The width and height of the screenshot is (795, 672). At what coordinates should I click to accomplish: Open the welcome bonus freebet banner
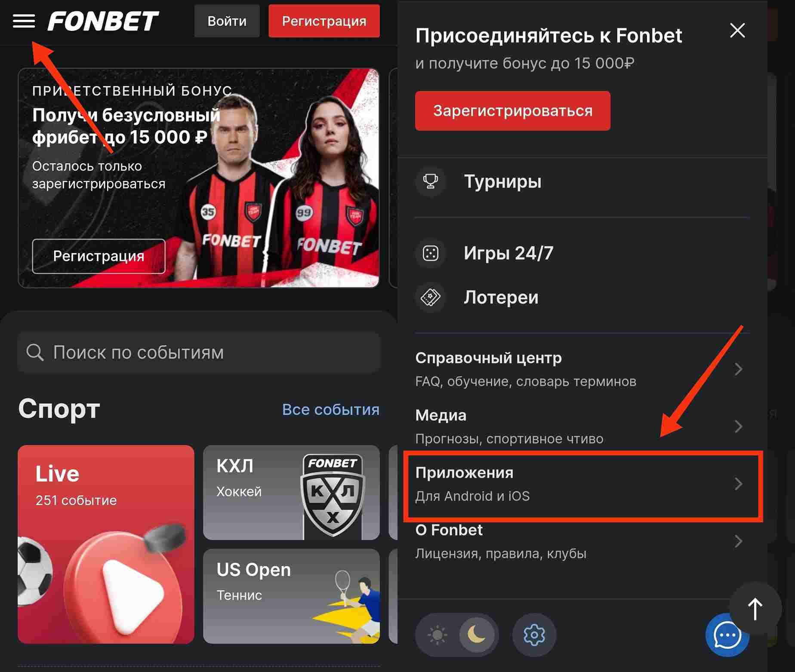click(x=198, y=178)
